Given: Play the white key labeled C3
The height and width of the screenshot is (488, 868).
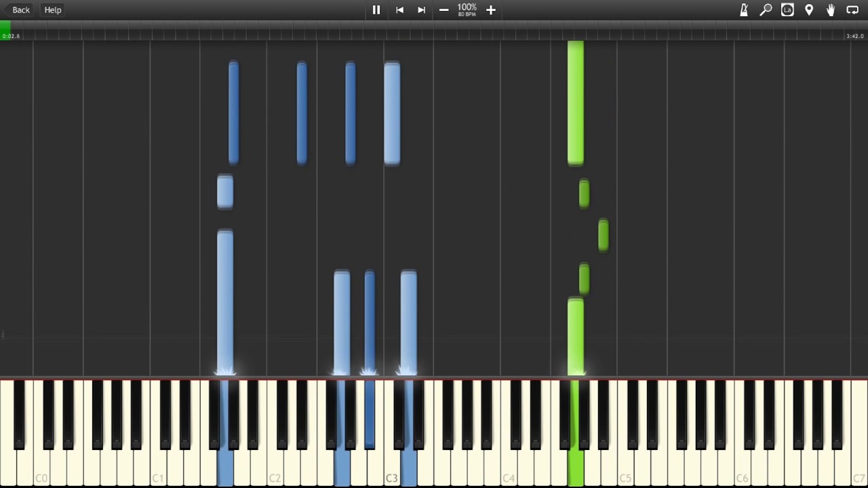Looking at the screenshot, I should coord(392,468).
